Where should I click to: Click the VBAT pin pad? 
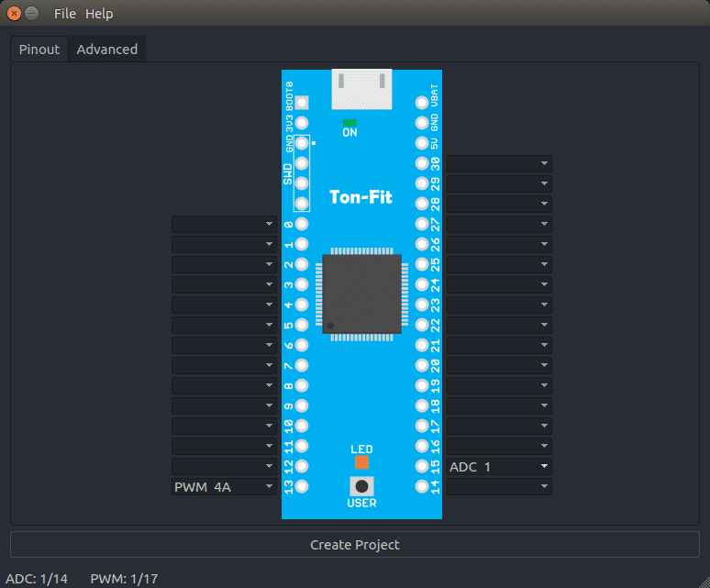(422, 102)
